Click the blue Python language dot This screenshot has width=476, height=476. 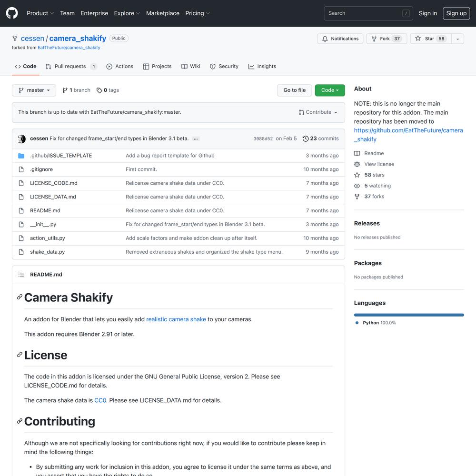[x=357, y=323]
